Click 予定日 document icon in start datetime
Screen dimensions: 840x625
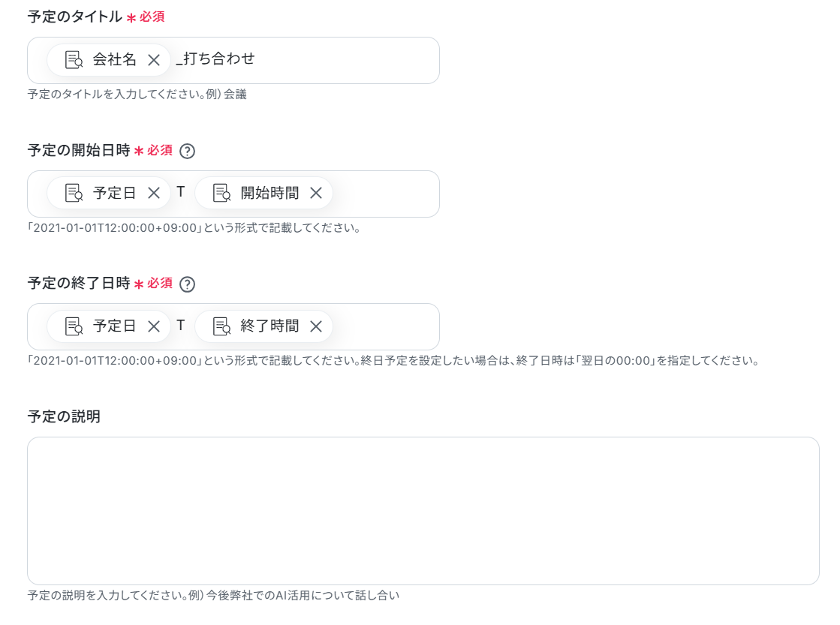tap(74, 193)
